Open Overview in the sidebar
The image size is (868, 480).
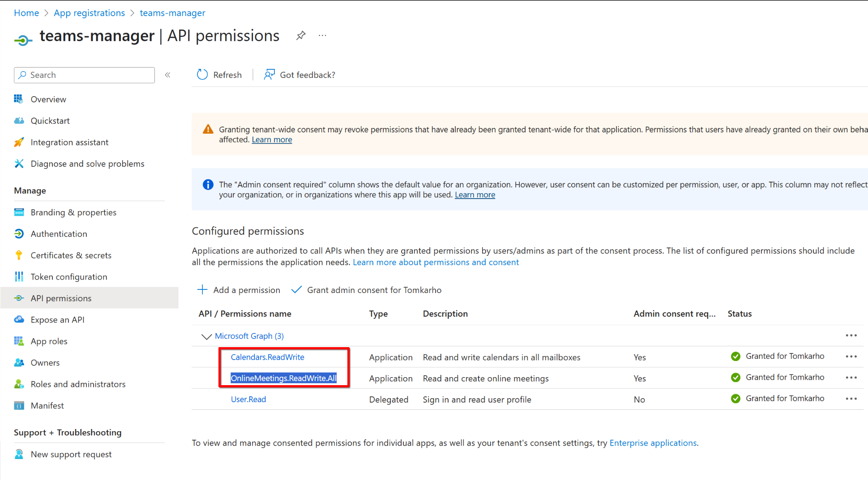point(48,99)
